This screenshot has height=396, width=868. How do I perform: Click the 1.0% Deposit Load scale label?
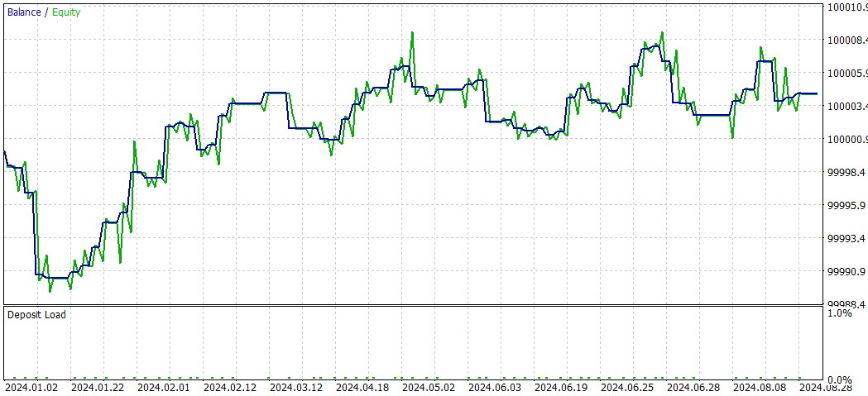pyautogui.click(x=840, y=313)
